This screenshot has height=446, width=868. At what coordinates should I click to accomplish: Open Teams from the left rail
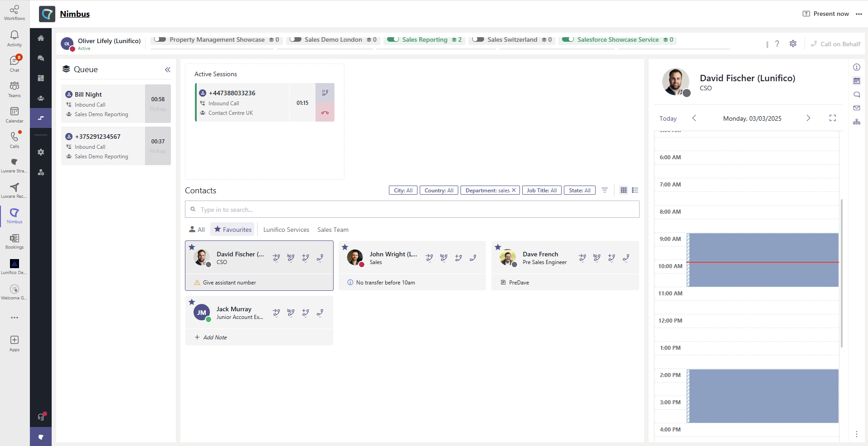(14, 88)
